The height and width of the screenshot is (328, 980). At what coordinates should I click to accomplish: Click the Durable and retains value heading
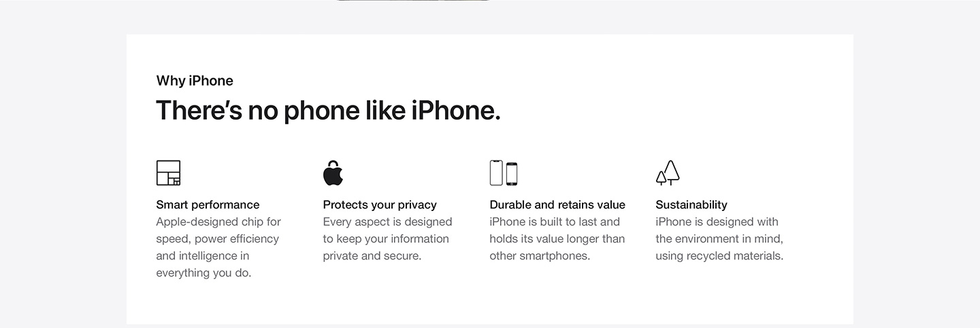557,205
